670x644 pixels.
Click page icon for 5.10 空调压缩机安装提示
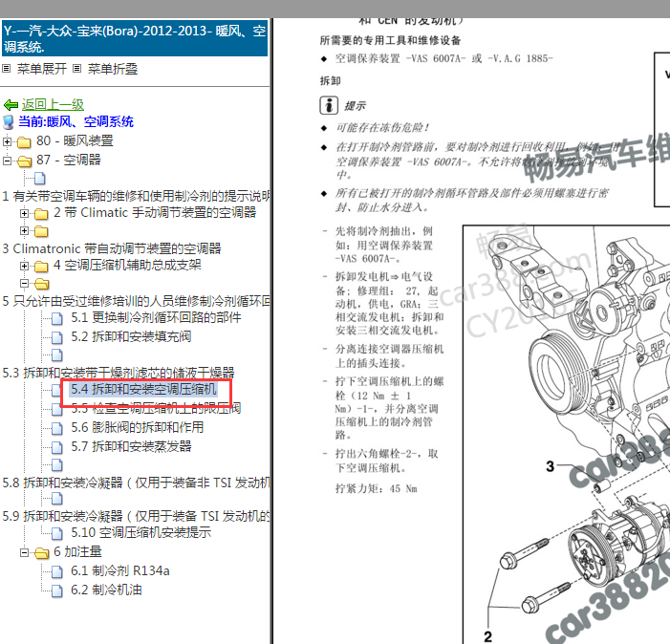(x=56, y=533)
